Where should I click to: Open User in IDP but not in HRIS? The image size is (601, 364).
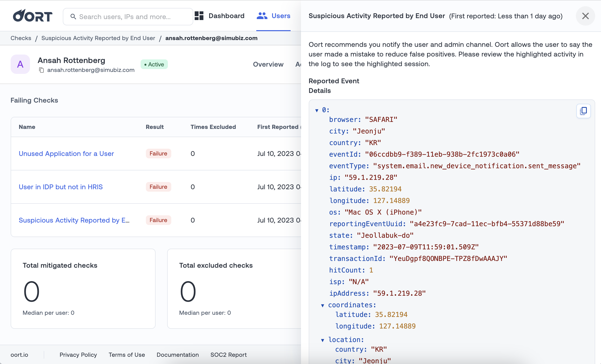click(x=61, y=187)
